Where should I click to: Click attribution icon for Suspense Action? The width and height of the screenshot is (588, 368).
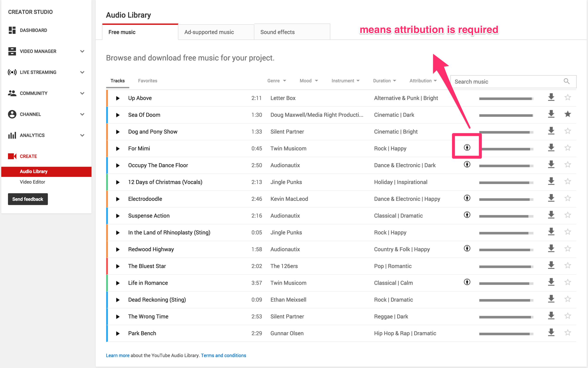pyautogui.click(x=467, y=215)
